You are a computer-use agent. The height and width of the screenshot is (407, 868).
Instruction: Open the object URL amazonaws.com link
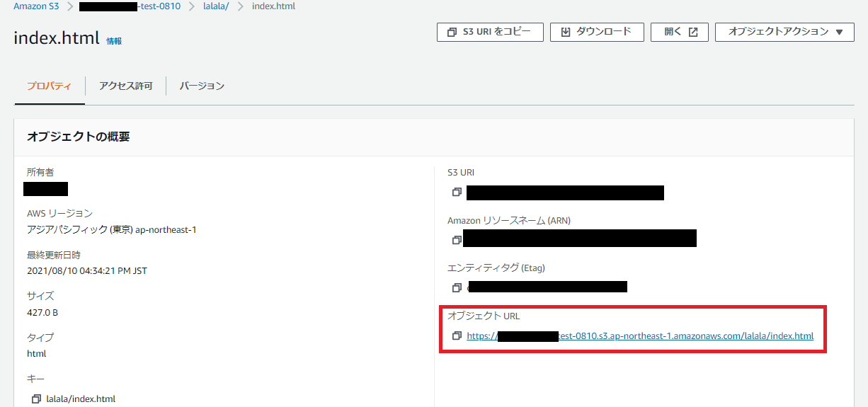(640, 336)
